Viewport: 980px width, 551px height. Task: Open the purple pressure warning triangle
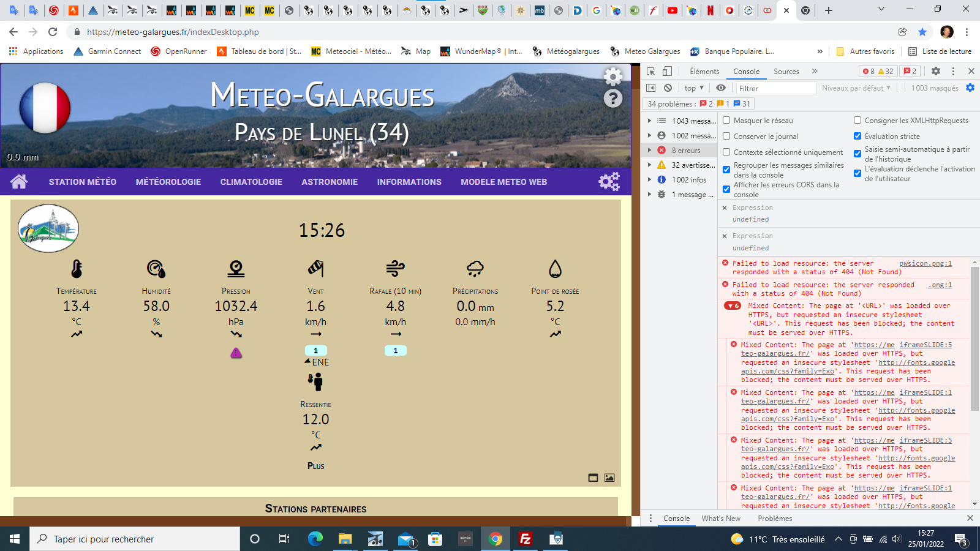click(x=236, y=353)
